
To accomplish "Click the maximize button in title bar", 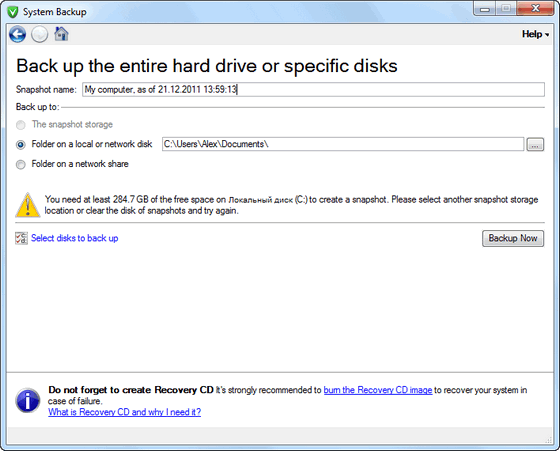I will point(506,9).
